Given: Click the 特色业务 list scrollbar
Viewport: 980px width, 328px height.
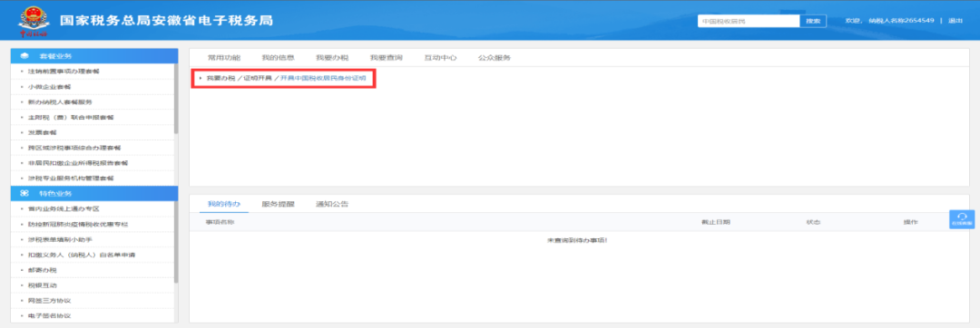Looking at the screenshot, I should 176,241.
